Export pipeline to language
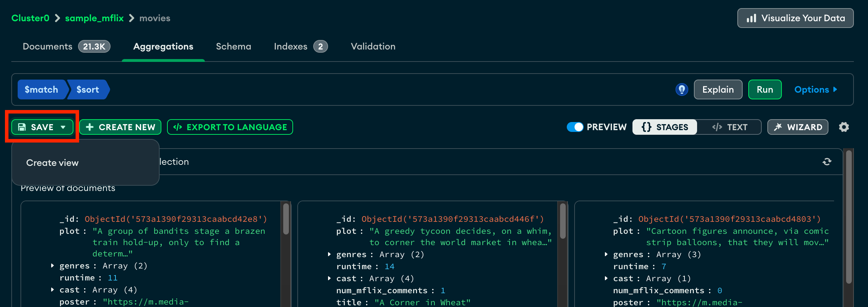868x307 pixels. coord(230,127)
